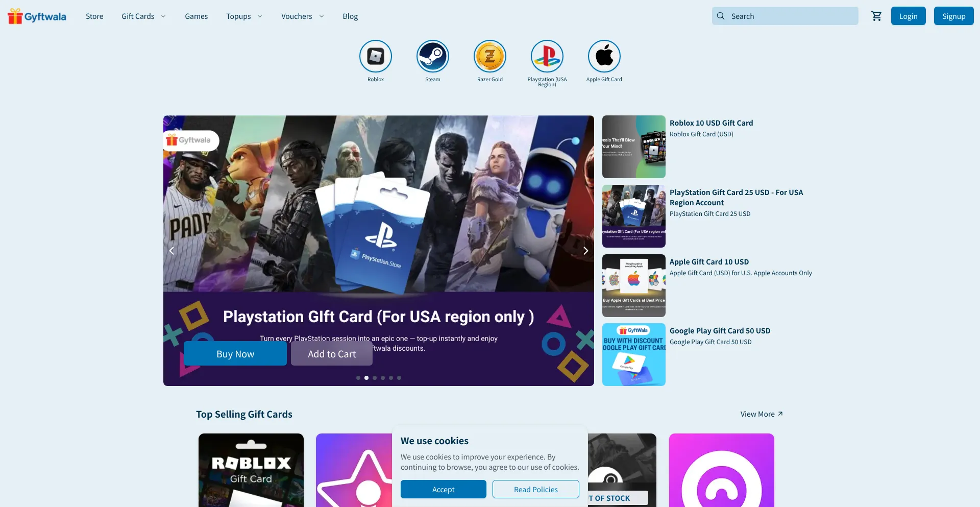Go to next carousel slide
980x507 pixels.
coord(585,251)
